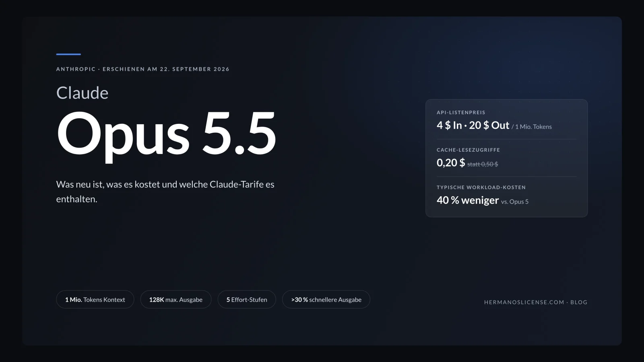Image resolution: width=644 pixels, height=362 pixels.
Task: Click the '/ 1 Mio. Tokens' unit text
Action: (x=532, y=127)
